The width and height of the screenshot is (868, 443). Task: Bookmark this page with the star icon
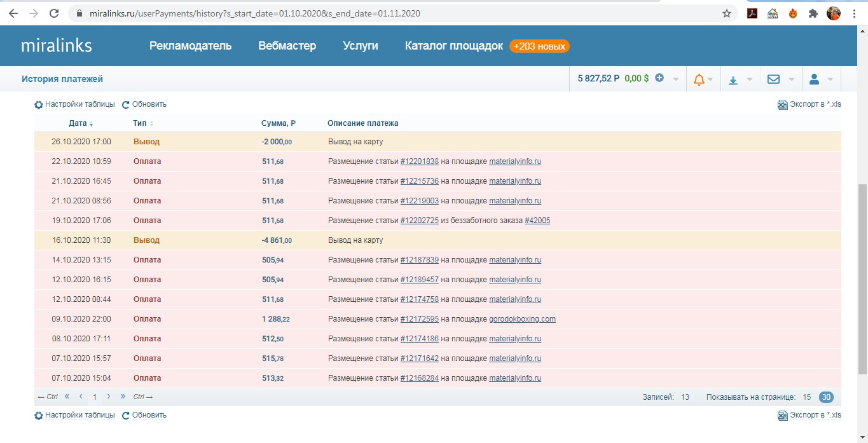tap(727, 13)
